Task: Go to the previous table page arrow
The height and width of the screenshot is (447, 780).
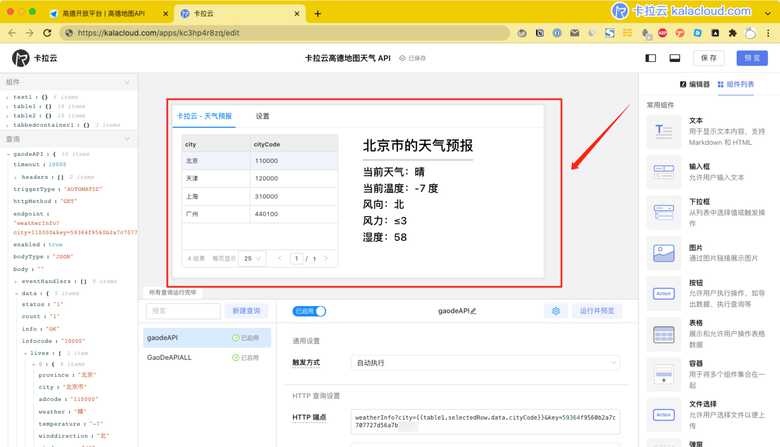Action: click(280, 259)
